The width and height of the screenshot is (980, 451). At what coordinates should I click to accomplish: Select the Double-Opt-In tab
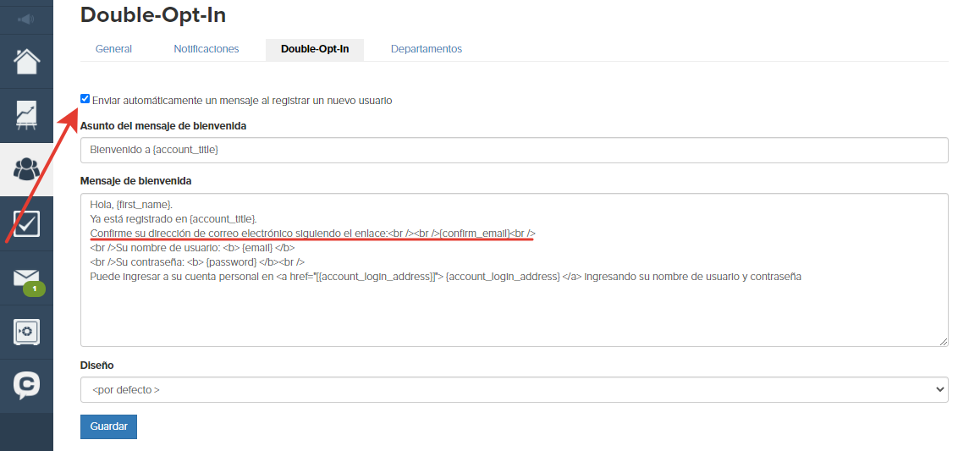315,49
